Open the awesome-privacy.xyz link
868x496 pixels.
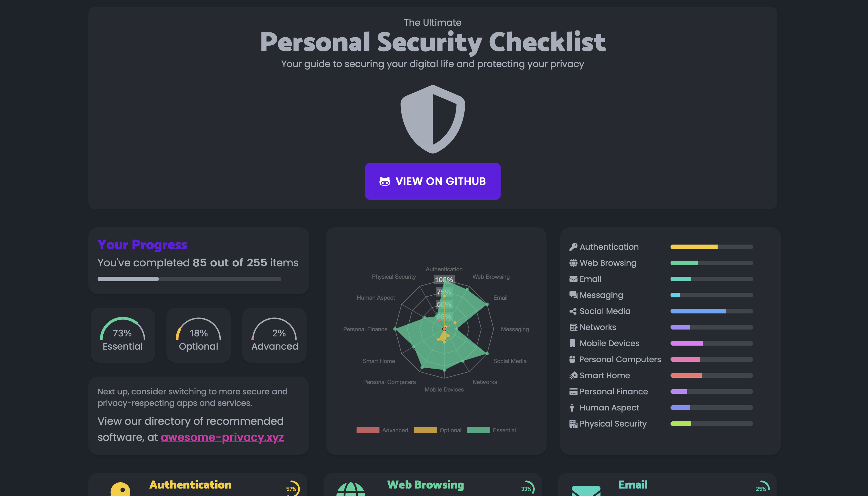pos(222,437)
